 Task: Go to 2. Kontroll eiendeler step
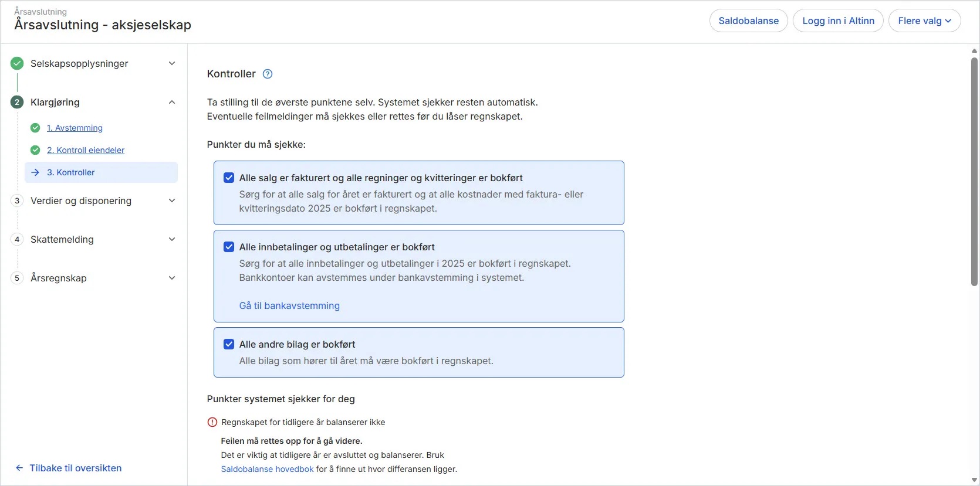tap(86, 150)
